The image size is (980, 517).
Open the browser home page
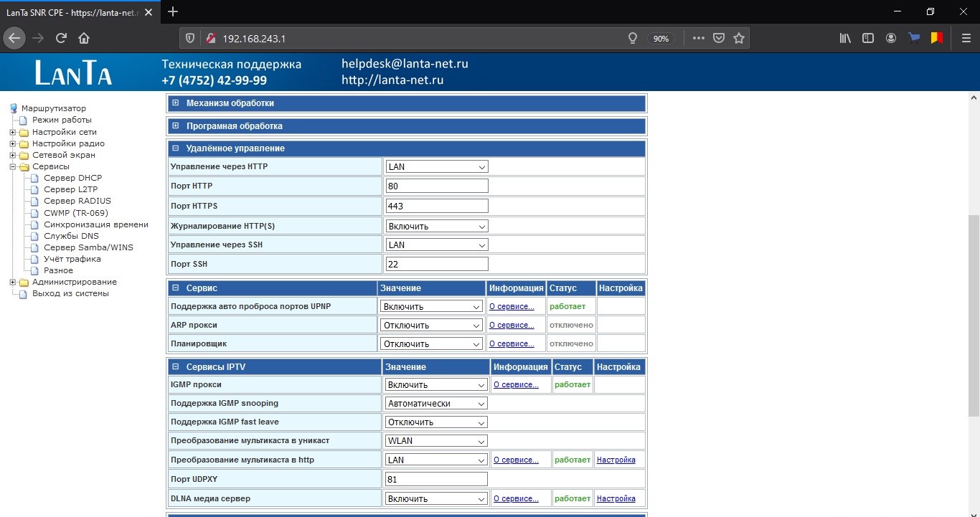[x=84, y=38]
